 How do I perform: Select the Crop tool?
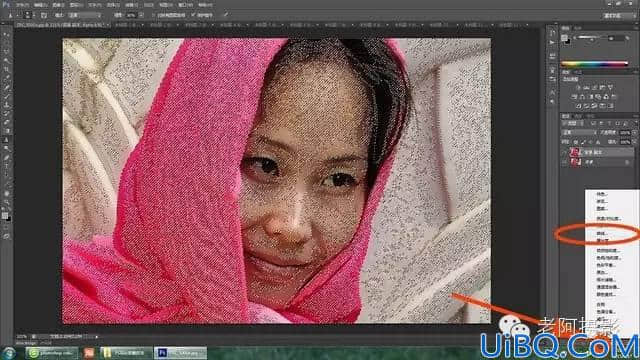(x=7, y=69)
